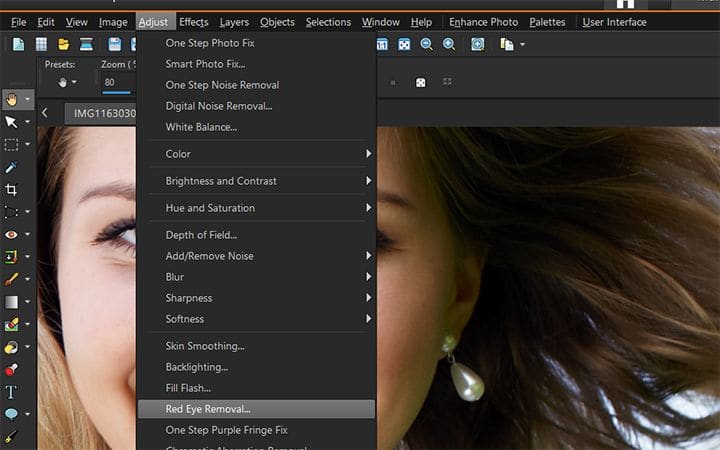
Task: Select the gradient square tool in sidebar
Action: pyautogui.click(x=11, y=302)
